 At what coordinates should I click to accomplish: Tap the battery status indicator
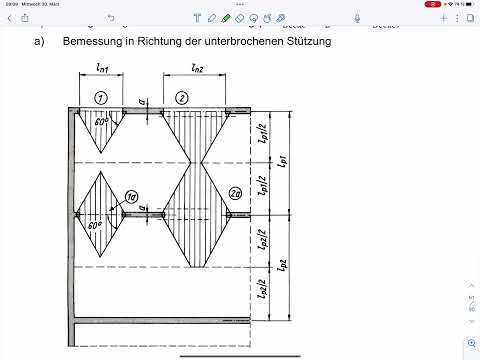tap(469, 4)
